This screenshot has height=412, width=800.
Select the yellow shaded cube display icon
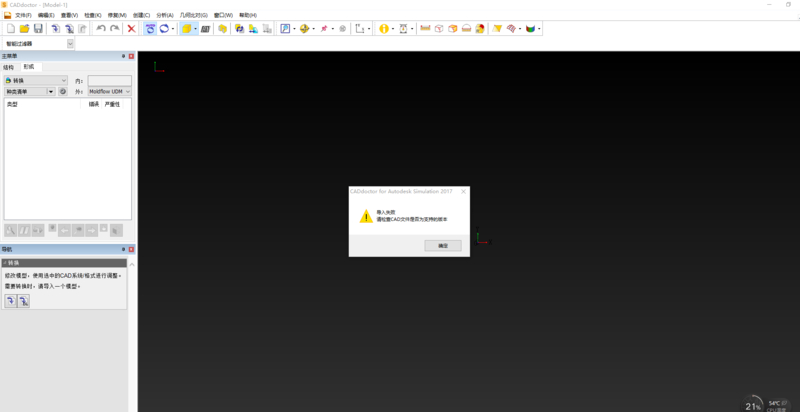(x=186, y=29)
